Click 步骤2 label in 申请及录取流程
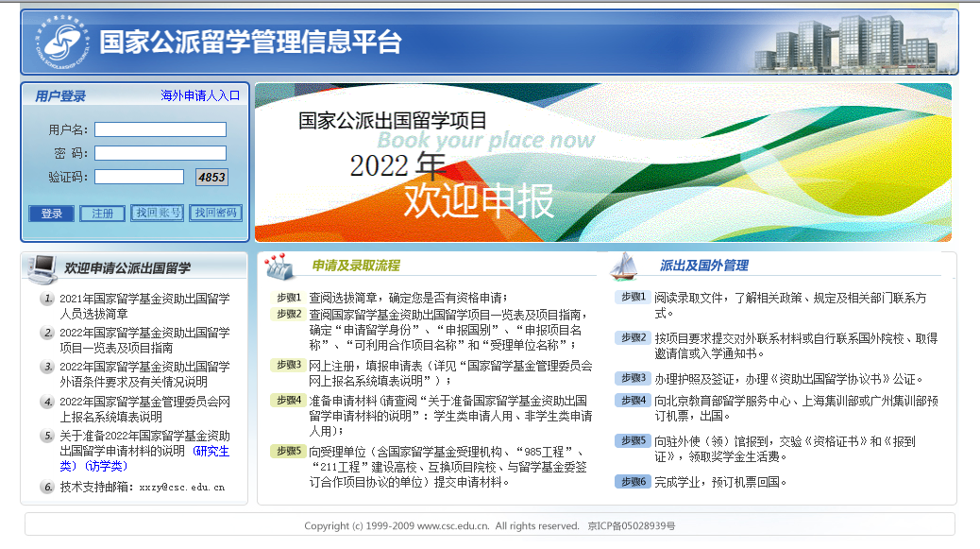 coord(288,314)
